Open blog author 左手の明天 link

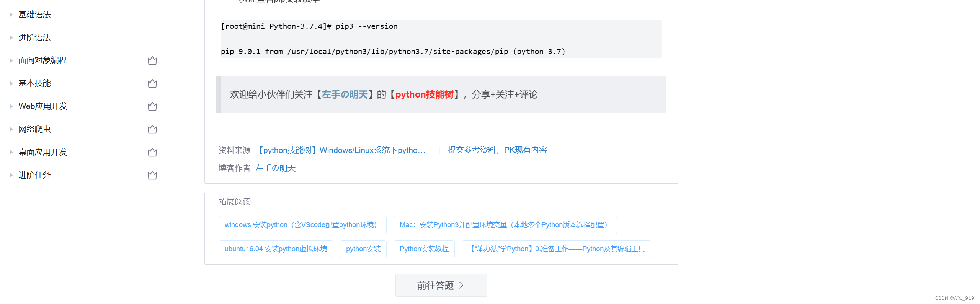[275, 168]
